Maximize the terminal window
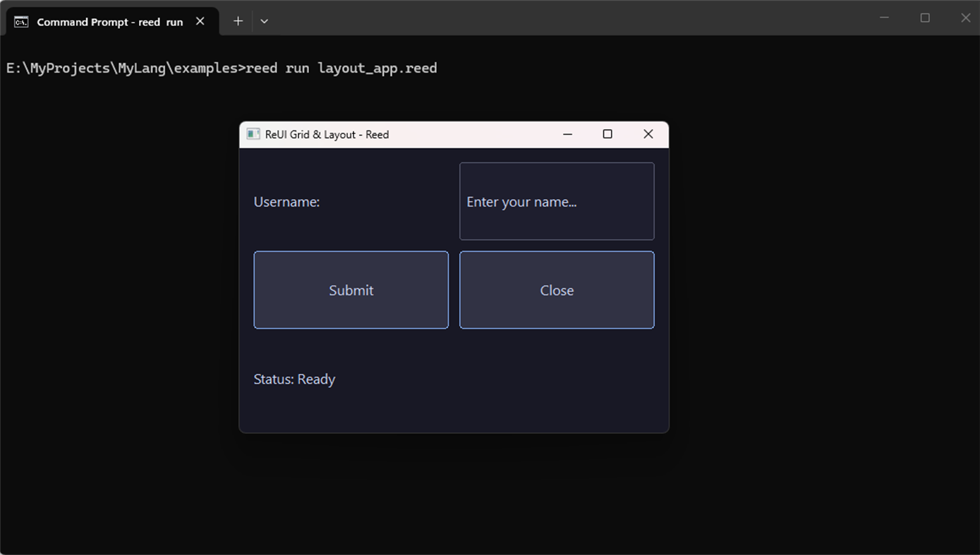 925,18
